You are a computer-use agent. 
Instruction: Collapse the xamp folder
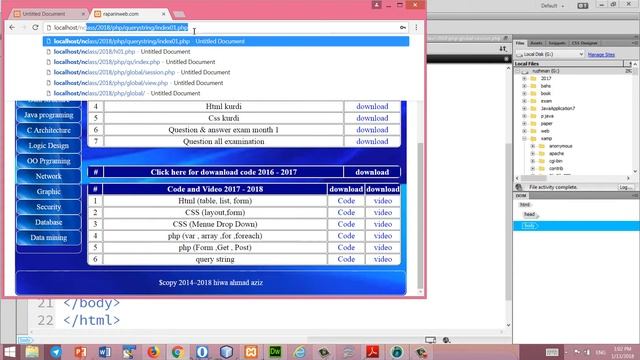pos(524,139)
